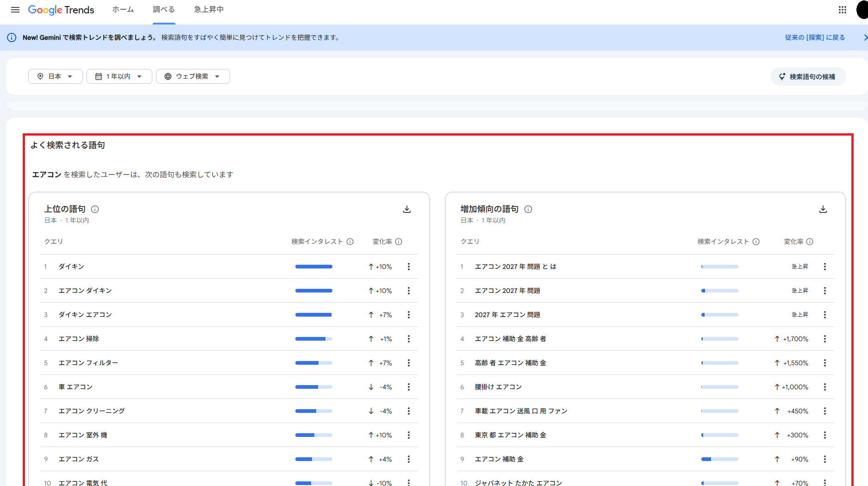
Task: Open more options for エアコン ガス row
Action: point(409,459)
